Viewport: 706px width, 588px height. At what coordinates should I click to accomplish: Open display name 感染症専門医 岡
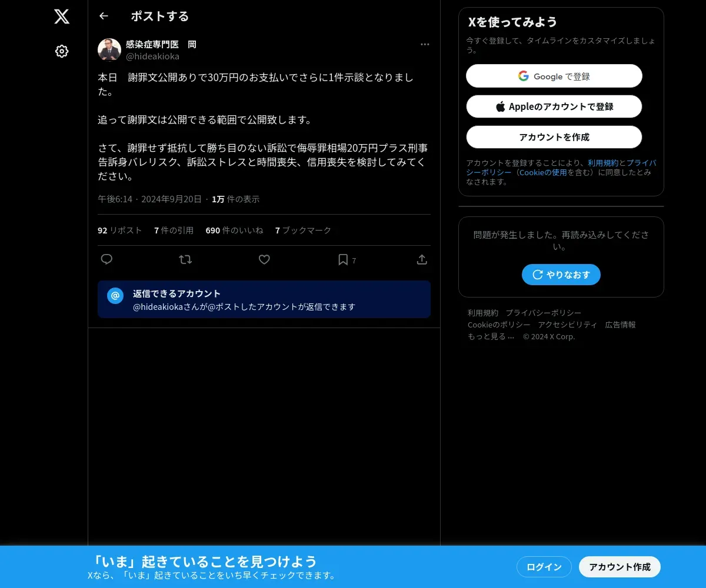tap(161, 44)
